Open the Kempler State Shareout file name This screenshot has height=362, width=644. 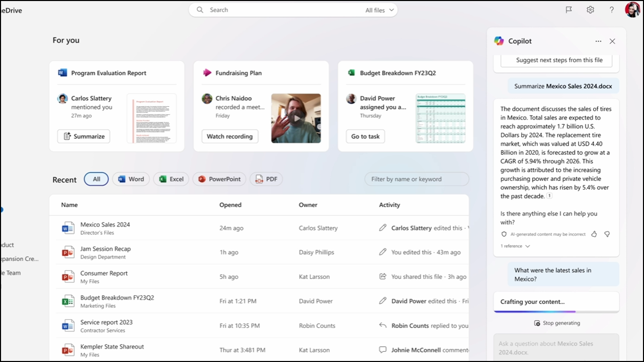pyautogui.click(x=112, y=347)
